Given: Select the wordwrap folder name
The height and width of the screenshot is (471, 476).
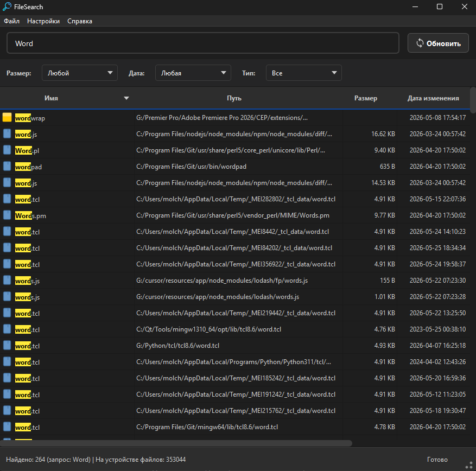Looking at the screenshot, I should 30,118.
